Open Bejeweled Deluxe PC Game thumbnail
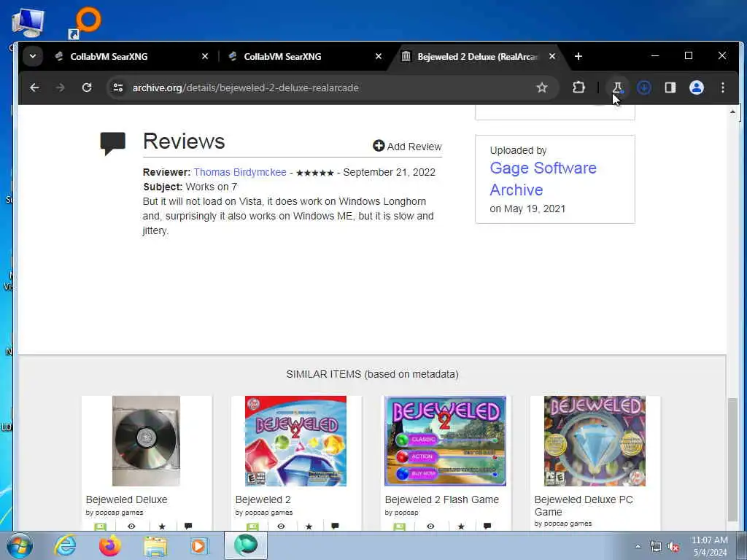This screenshot has height=560, width=747. 595,441
